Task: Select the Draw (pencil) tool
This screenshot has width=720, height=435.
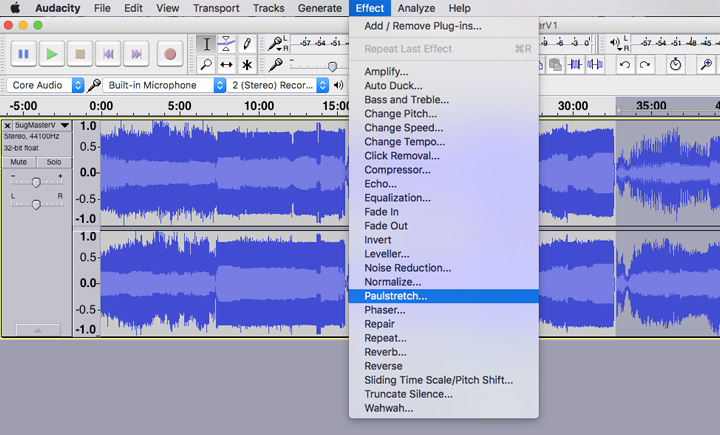Action: click(247, 44)
